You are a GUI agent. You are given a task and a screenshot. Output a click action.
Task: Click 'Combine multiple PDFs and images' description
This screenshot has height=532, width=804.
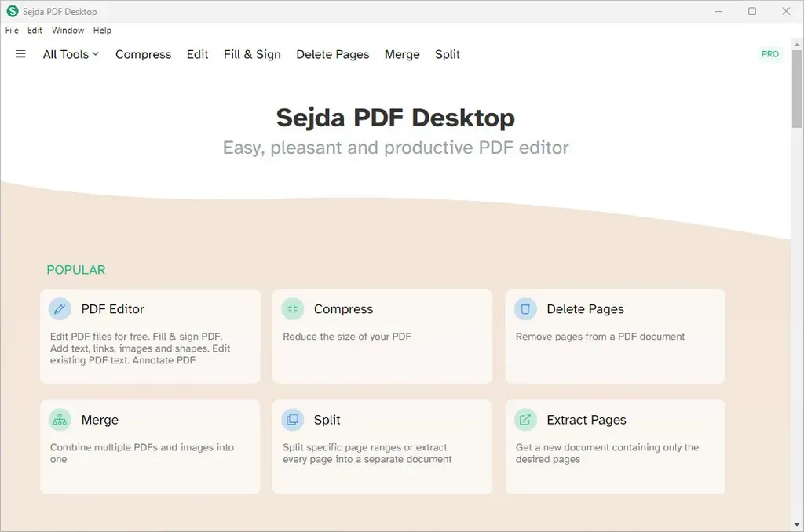142,453
